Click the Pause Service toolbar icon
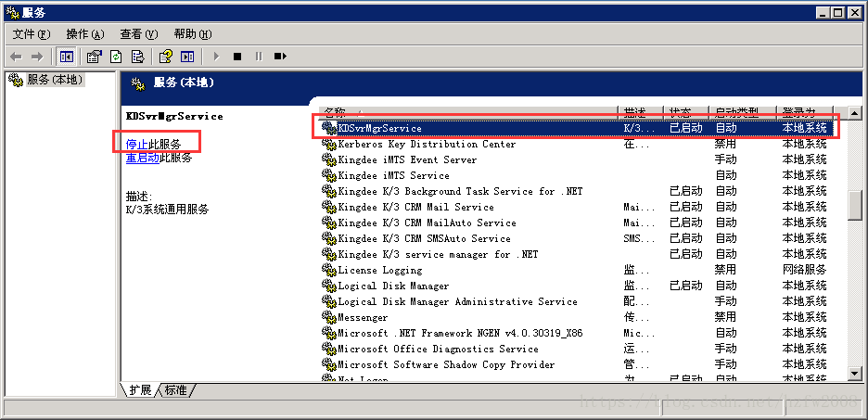 tap(258, 57)
